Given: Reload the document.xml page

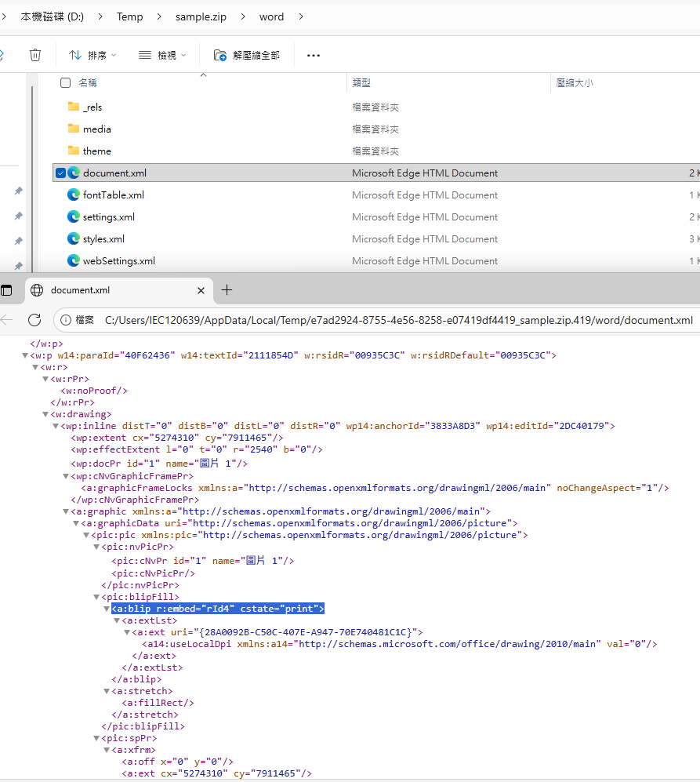Looking at the screenshot, I should [x=33, y=320].
